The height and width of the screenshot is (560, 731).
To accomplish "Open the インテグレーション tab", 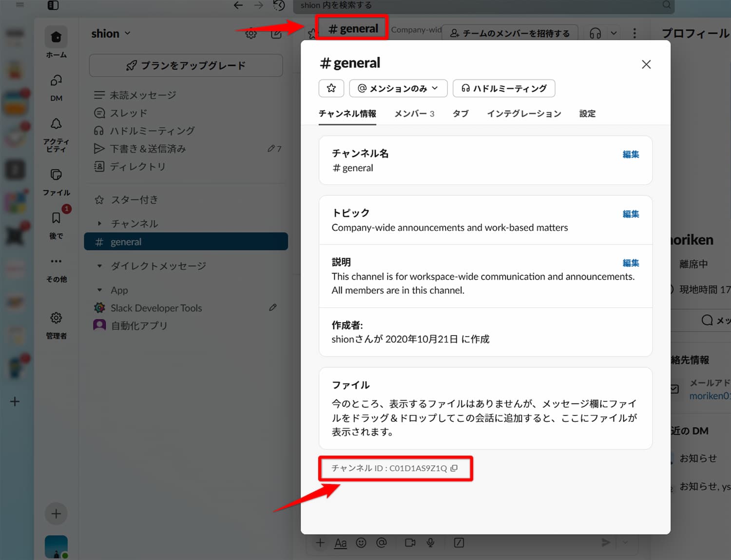I will [x=524, y=113].
